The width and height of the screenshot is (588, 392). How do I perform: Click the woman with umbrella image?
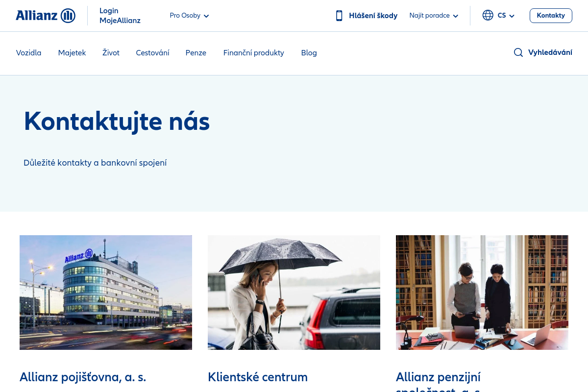[294, 292]
